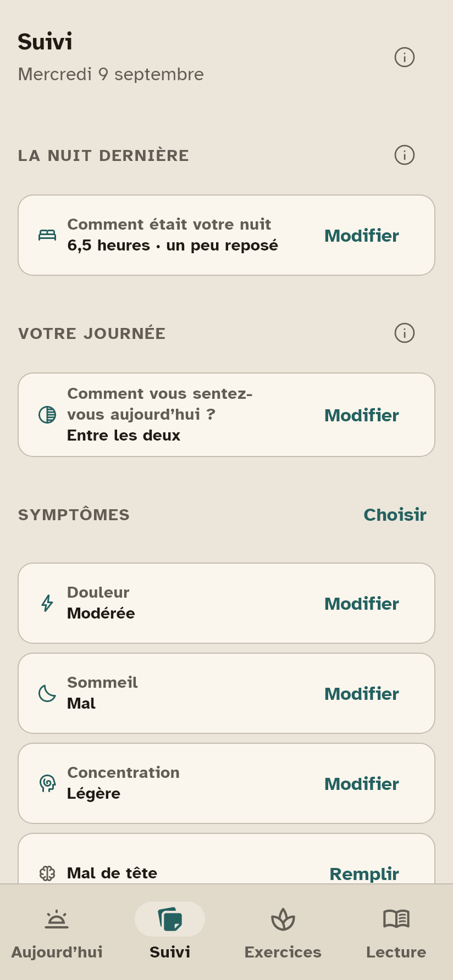Switch to the Exercices tab
The height and width of the screenshot is (980, 453).
283,933
